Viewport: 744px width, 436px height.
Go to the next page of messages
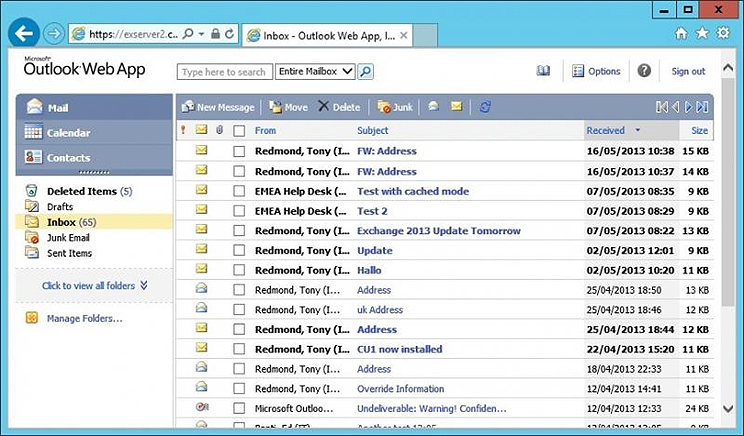coord(690,107)
